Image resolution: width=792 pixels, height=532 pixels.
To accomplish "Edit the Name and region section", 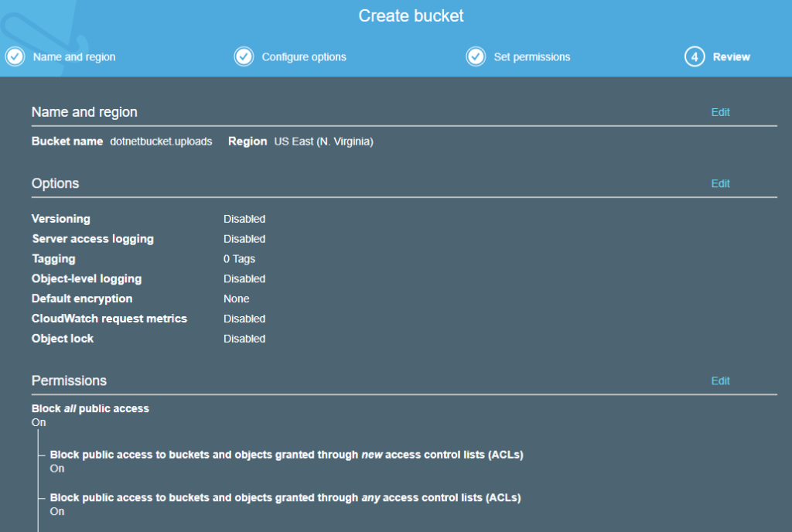I will coord(720,112).
